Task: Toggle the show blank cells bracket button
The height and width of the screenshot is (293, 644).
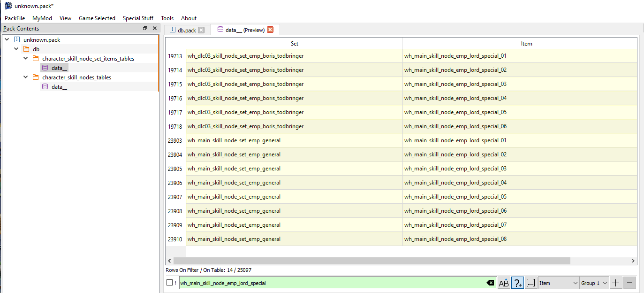Action: pyautogui.click(x=531, y=283)
